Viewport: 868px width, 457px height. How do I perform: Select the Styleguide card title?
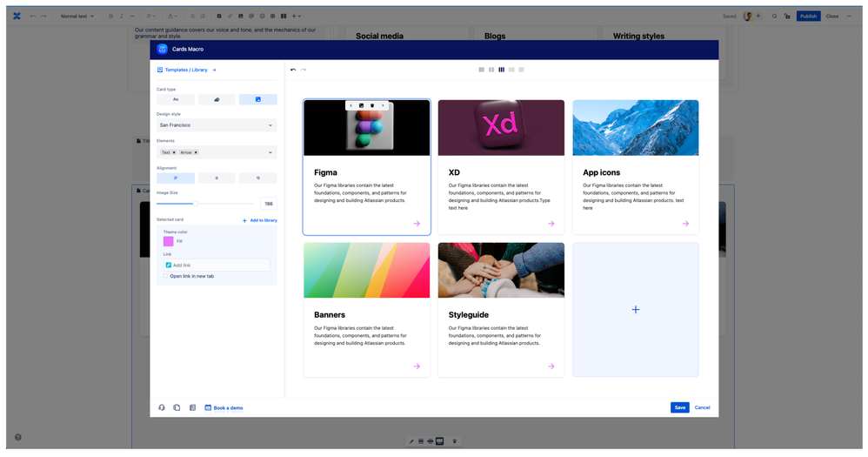coord(468,314)
